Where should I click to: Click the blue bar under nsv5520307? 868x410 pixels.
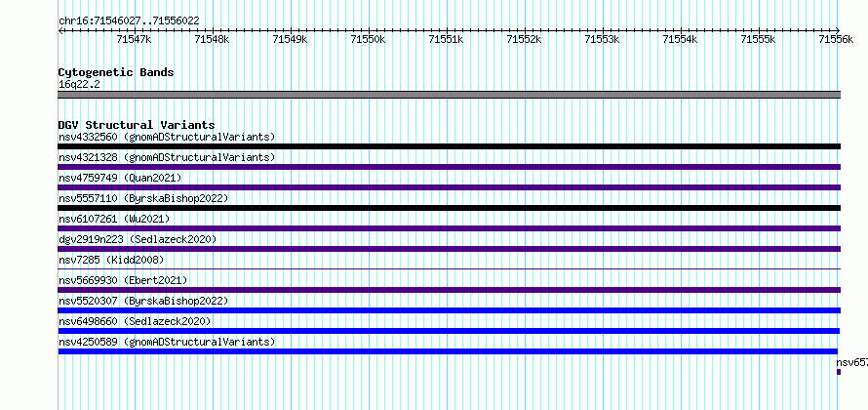coord(450,310)
